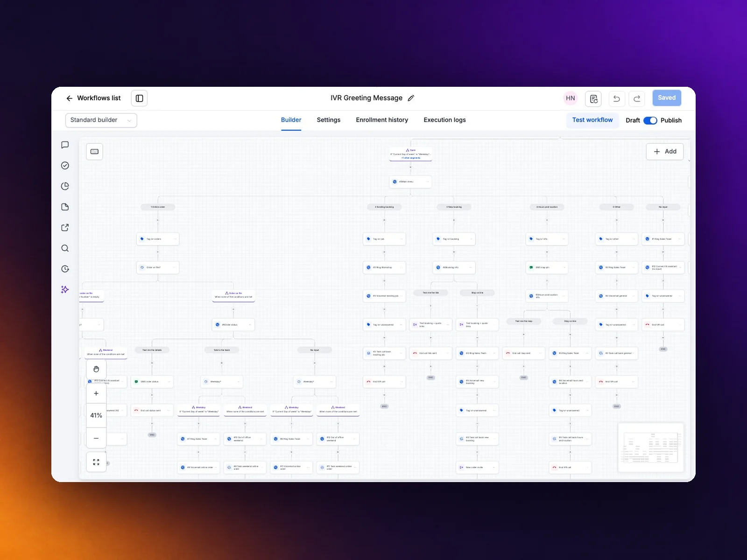The height and width of the screenshot is (560, 747).
Task: Toggle the Draft/Publish switch
Action: pos(650,120)
